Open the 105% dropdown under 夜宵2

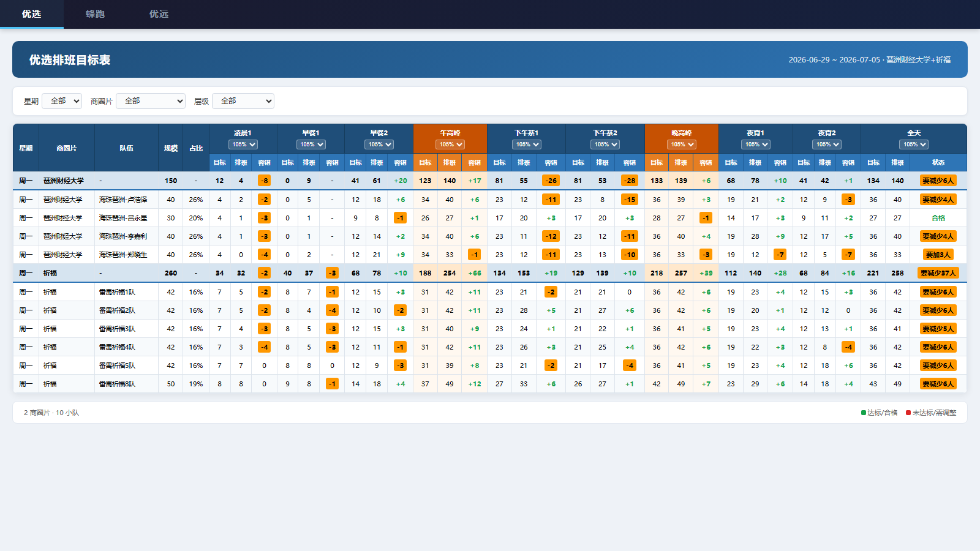click(827, 144)
